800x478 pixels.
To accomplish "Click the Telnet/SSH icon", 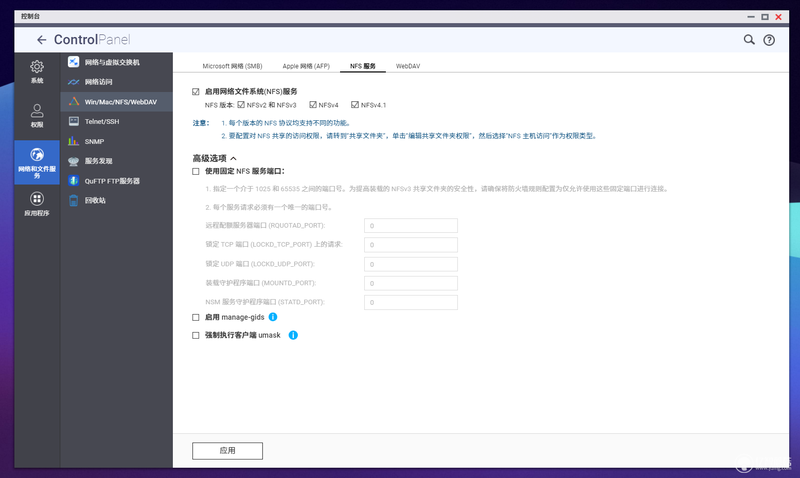I will [x=73, y=121].
